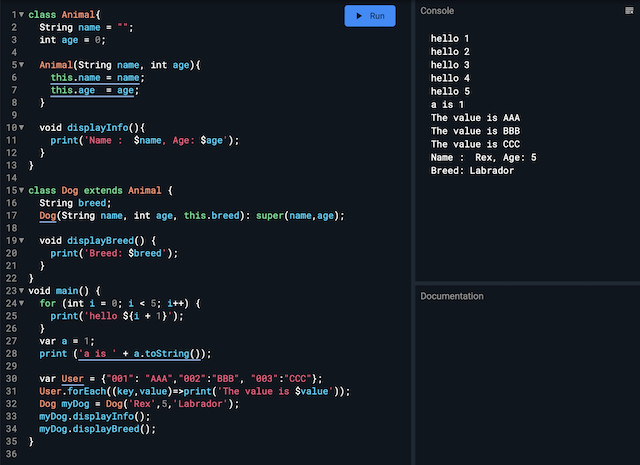The image size is (640, 465).
Task: Click the Run button
Action: click(370, 16)
